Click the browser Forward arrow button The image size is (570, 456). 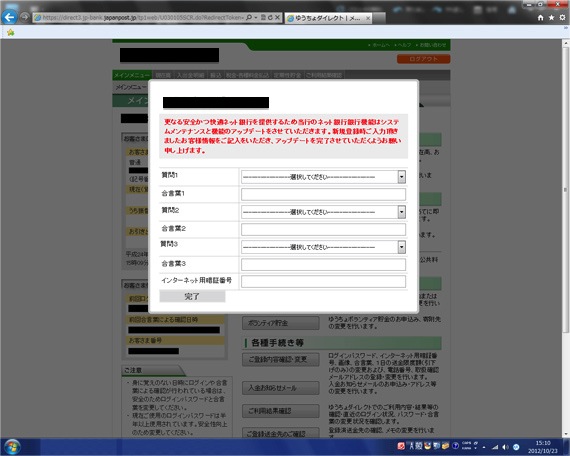[24, 17]
